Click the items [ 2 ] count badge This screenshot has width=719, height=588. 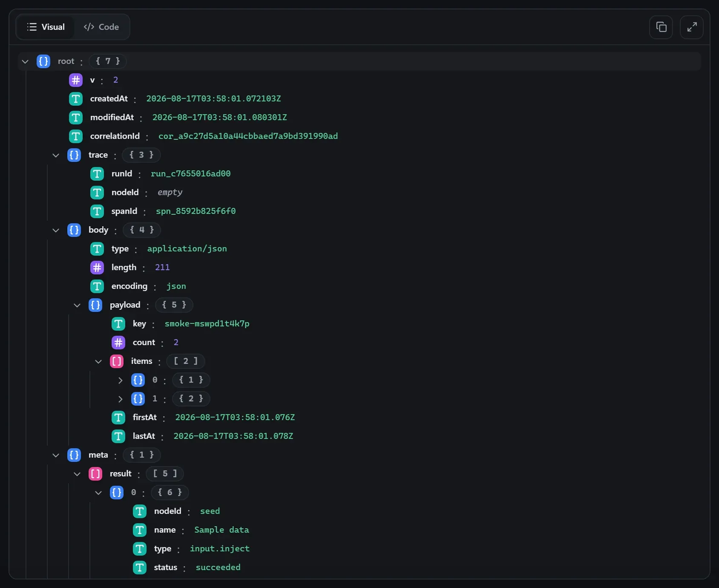coord(186,361)
